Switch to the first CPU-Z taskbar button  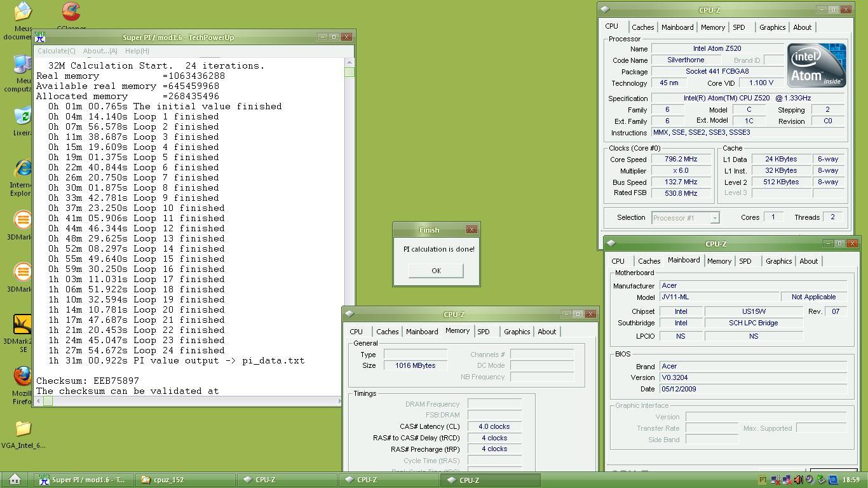pos(287,480)
